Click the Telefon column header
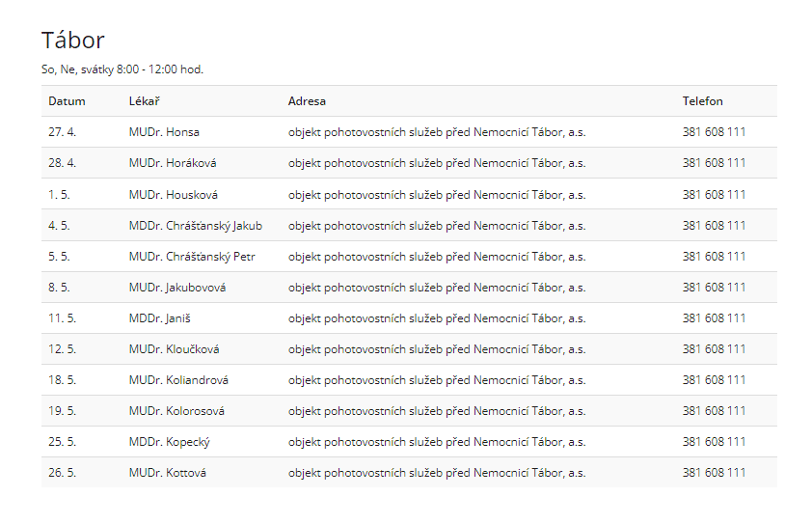This screenshot has width=812, height=524. coord(702,101)
